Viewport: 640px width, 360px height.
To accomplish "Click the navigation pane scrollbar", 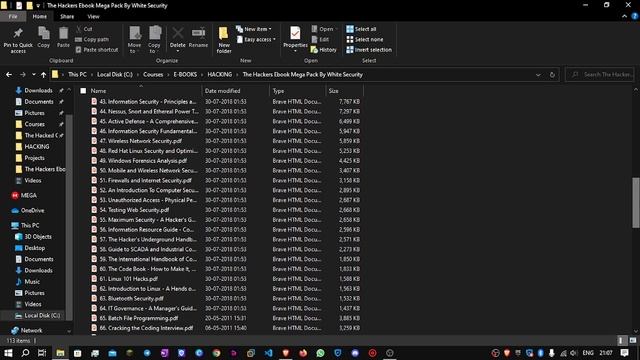I will click(69, 216).
